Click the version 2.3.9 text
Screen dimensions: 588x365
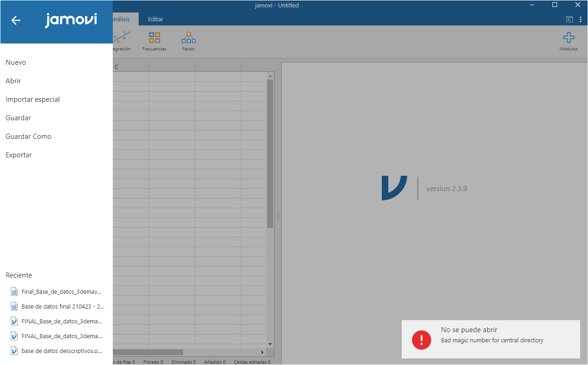(x=447, y=189)
